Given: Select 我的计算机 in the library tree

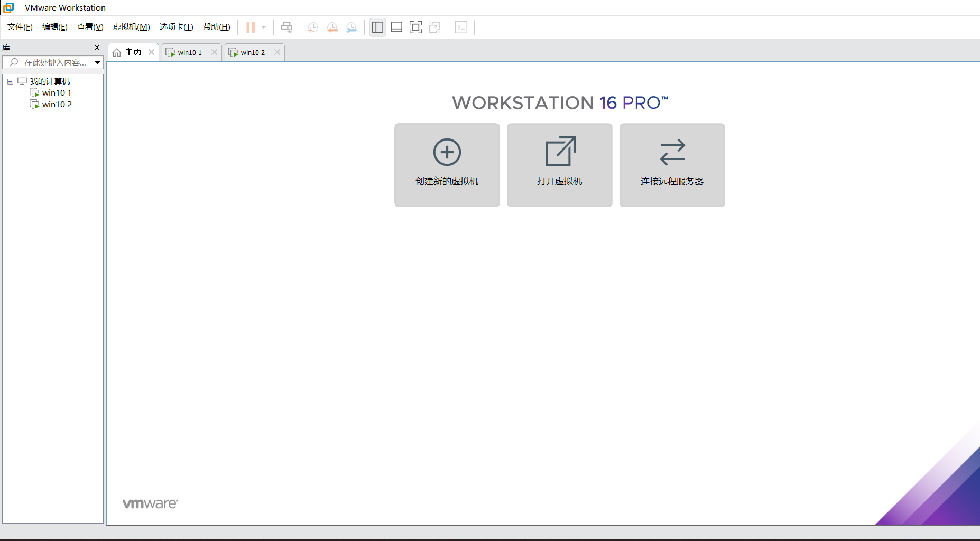Looking at the screenshot, I should 50,81.
